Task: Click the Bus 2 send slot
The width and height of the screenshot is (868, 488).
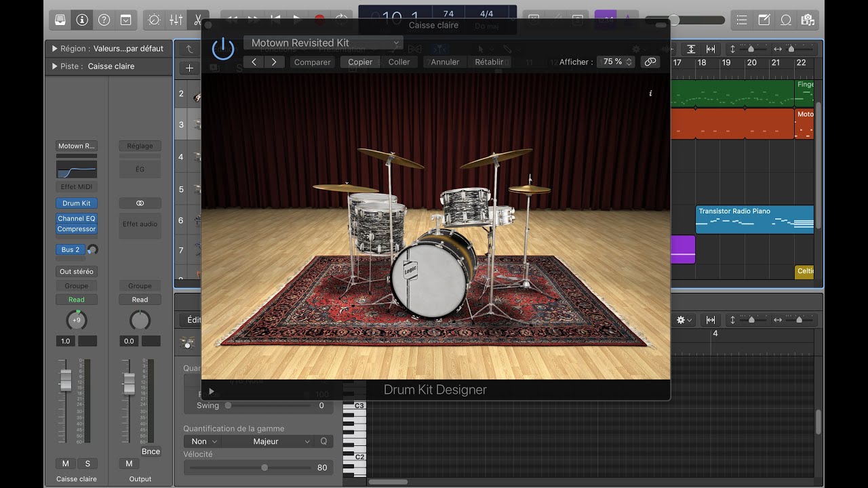Action: pyautogui.click(x=71, y=249)
